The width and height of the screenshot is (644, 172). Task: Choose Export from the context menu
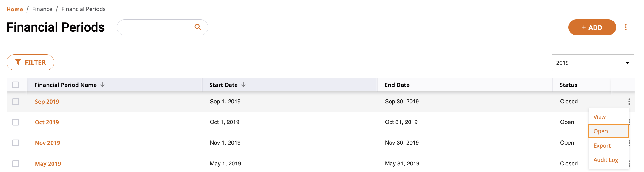tap(602, 145)
